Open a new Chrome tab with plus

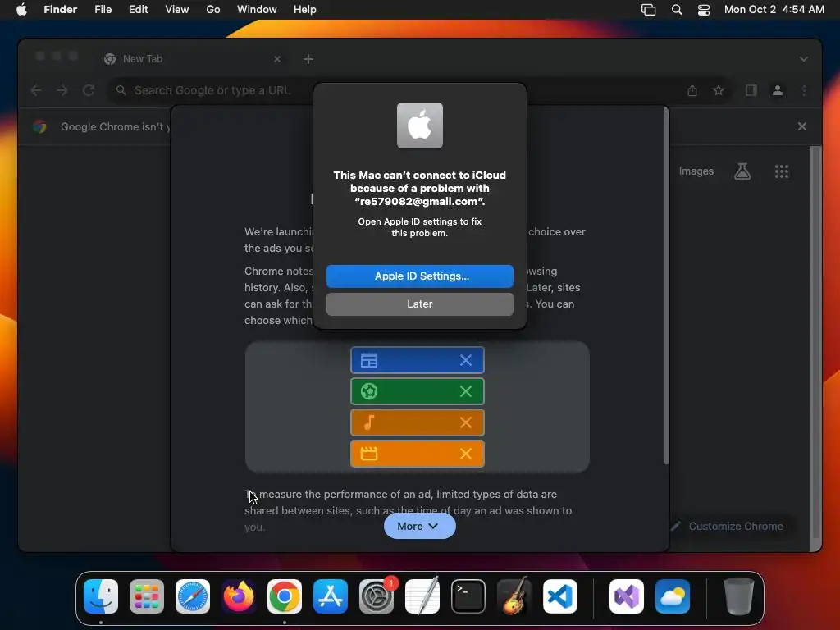[308, 59]
